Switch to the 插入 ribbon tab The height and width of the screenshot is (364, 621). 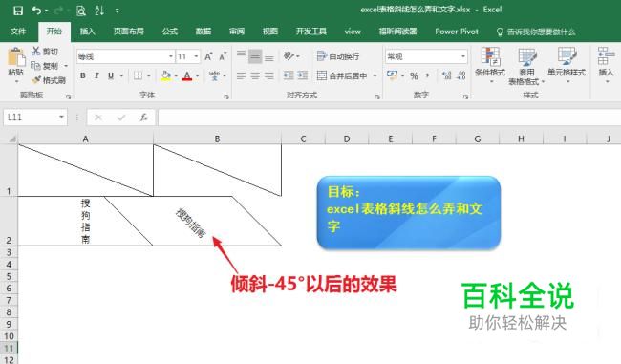[x=88, y=32]
